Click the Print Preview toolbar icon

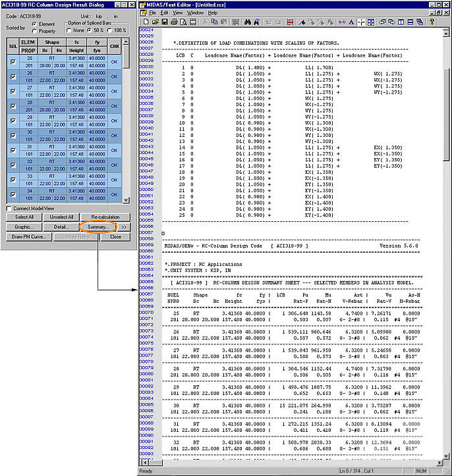pos(183,22)
